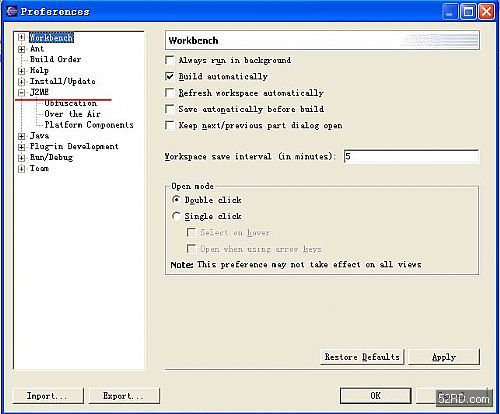This screenshot has width=500, height=414.
Task: Minimize the Preferences window
Action: pyautogui.click(x=450, y=12)
